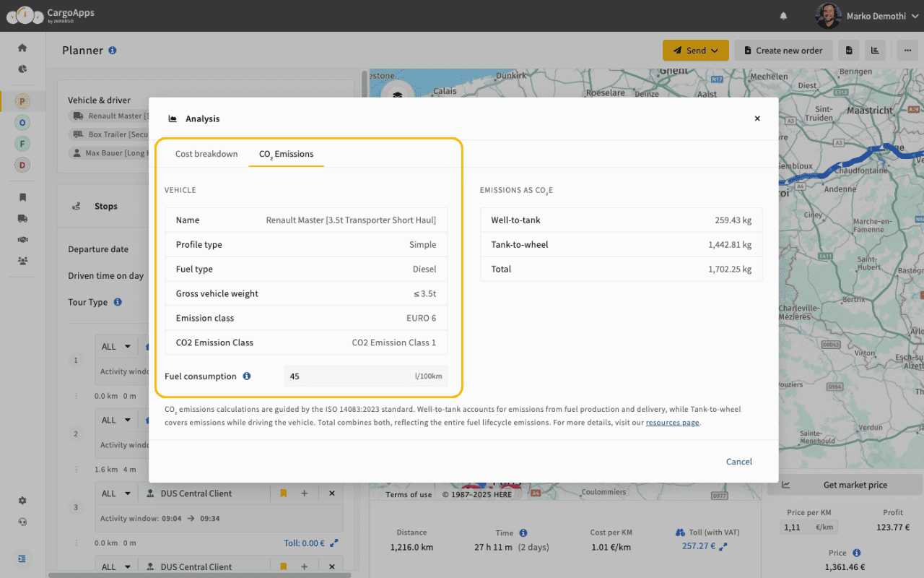Screen dimensions: 924x578
Task: Click the info icon next to Fuel consumption
Action: click(x=246, y=376)
